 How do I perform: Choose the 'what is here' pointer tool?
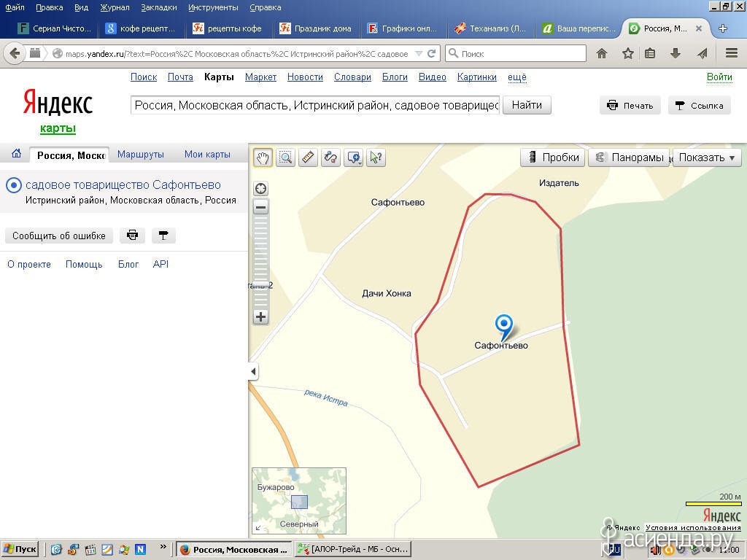coord(376,157)
